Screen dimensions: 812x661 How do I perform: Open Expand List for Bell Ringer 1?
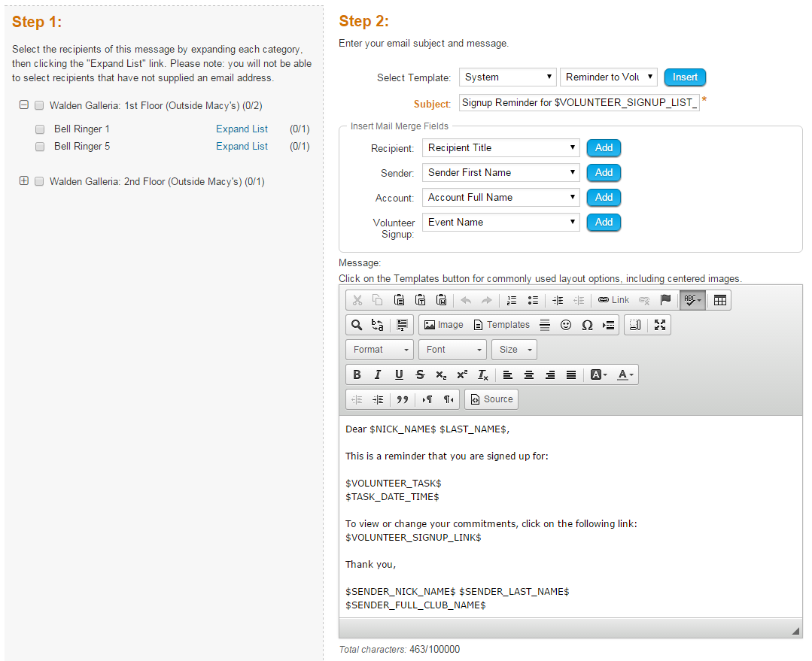(242, 129)
